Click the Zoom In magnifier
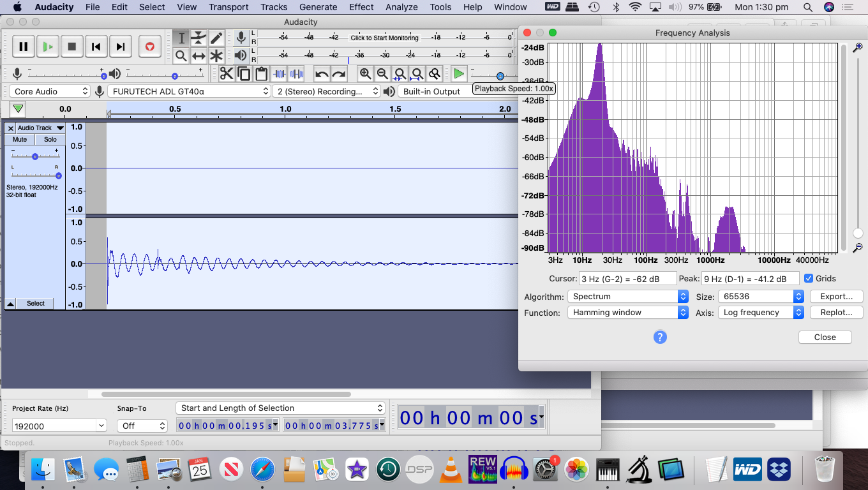This screenshot has height=490, width=868. point(365,74)
